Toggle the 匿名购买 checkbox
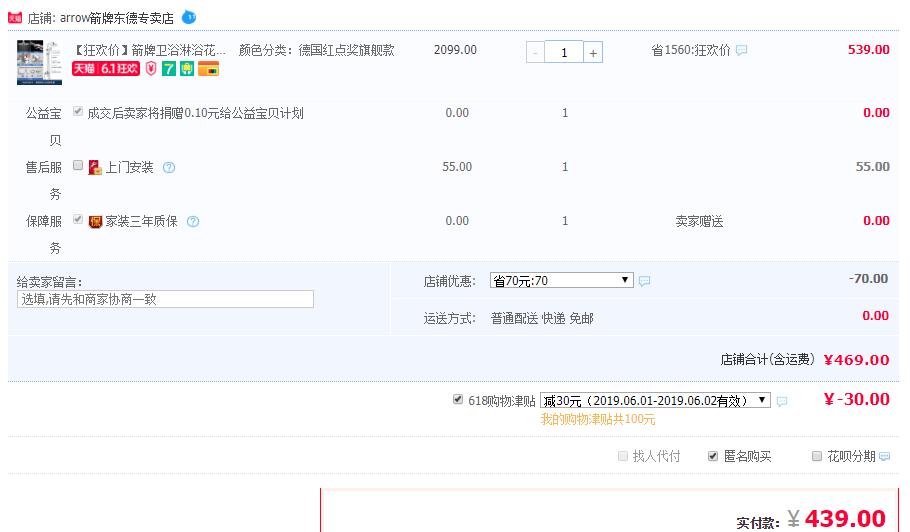910x532 pixels. coord(713,456)
